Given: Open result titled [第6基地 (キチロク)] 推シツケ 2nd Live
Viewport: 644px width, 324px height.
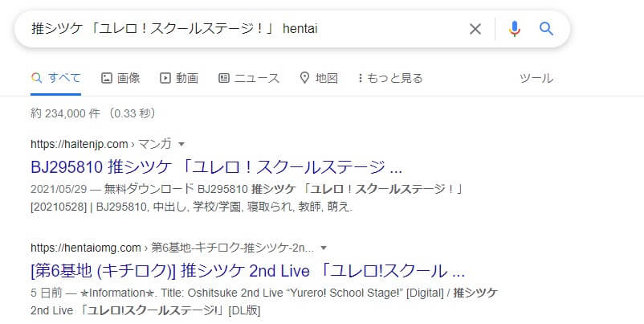Looking at the screenshot, I should coord(247,271).
